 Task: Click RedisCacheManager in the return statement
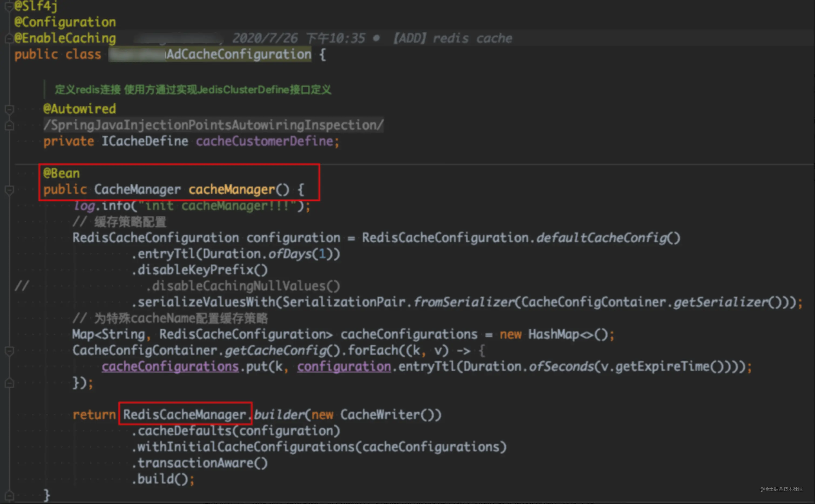point(184,415)
